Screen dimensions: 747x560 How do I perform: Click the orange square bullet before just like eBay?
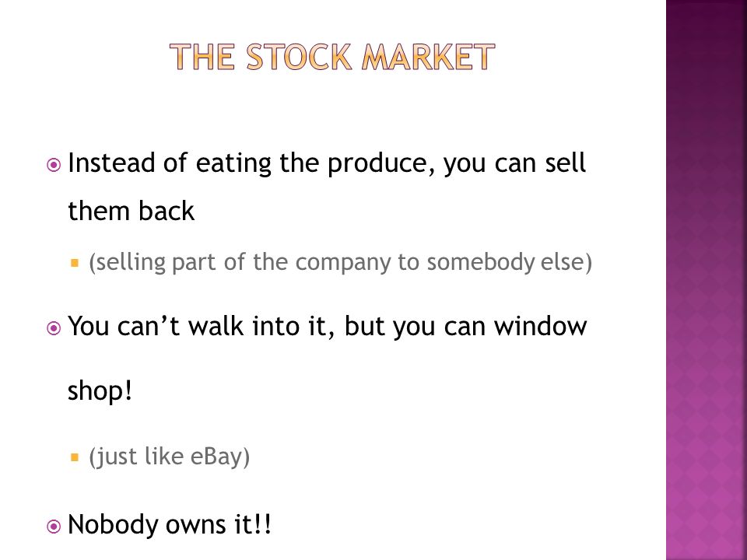(x=75, y=457)
